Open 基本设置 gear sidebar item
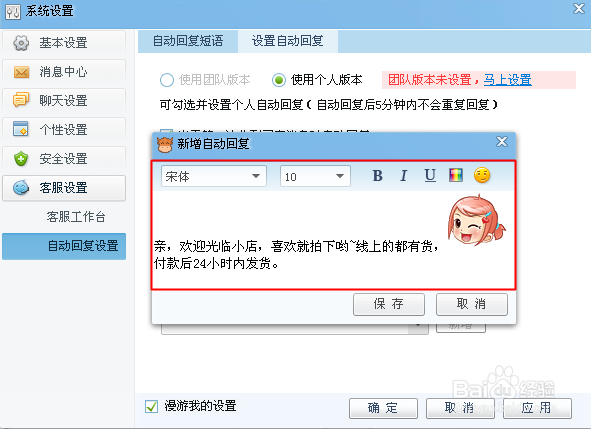 click(x=64, y=43)
